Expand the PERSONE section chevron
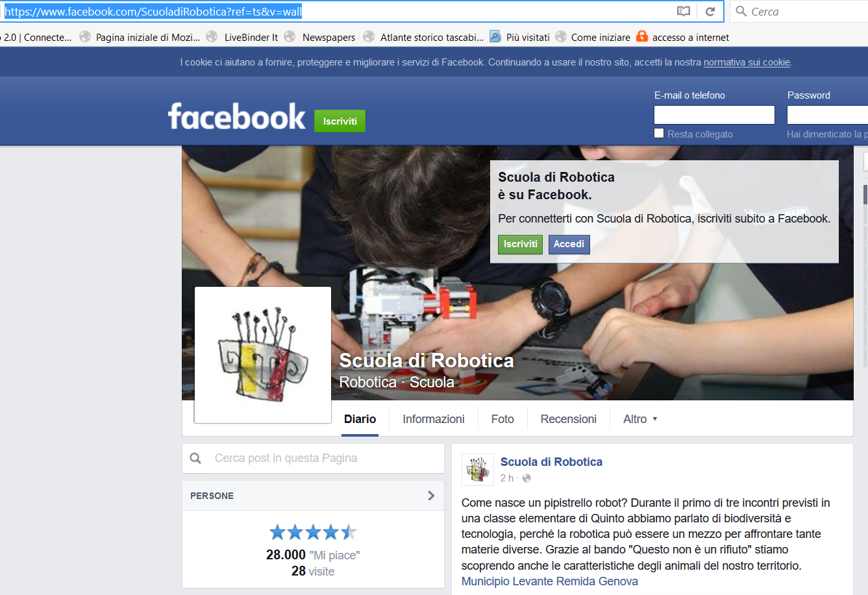 point(431,496)
